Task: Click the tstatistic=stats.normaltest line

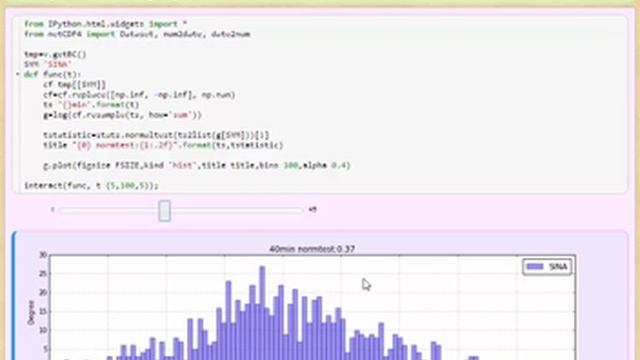Action: [x=156, y=135]
